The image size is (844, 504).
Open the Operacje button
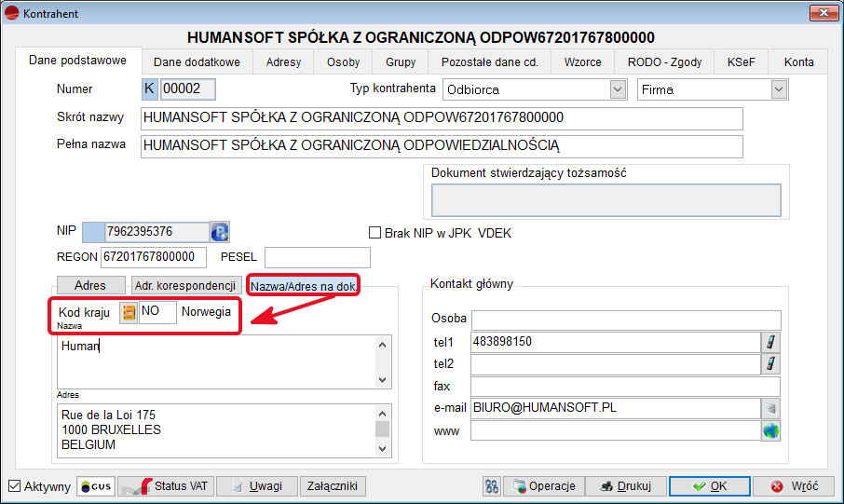[x=544, y=486]
